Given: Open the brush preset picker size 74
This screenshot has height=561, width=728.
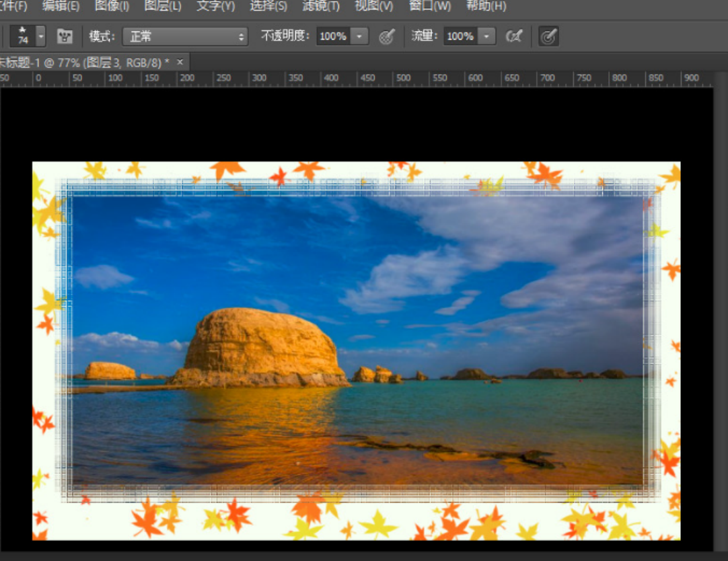Looking at the screenshot, I should pos(23,36).
